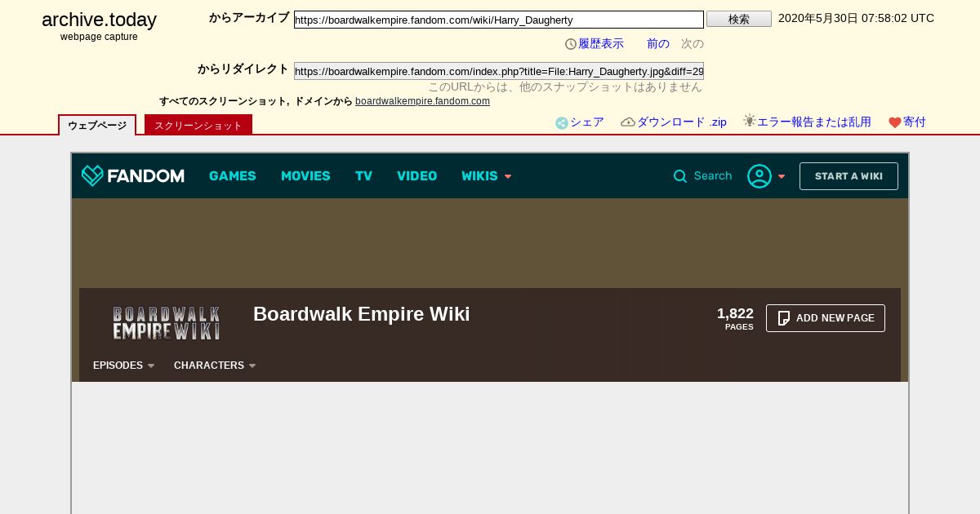Click the share icon
This screenshot has width=980, height=514.
click(562, 123)
